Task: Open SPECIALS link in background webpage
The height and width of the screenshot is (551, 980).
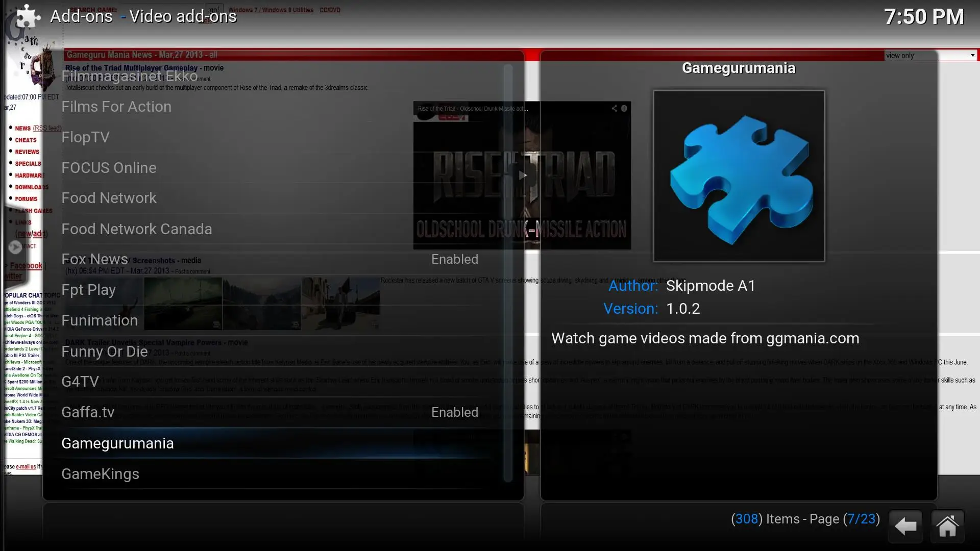Action: (x=28, y=164)
